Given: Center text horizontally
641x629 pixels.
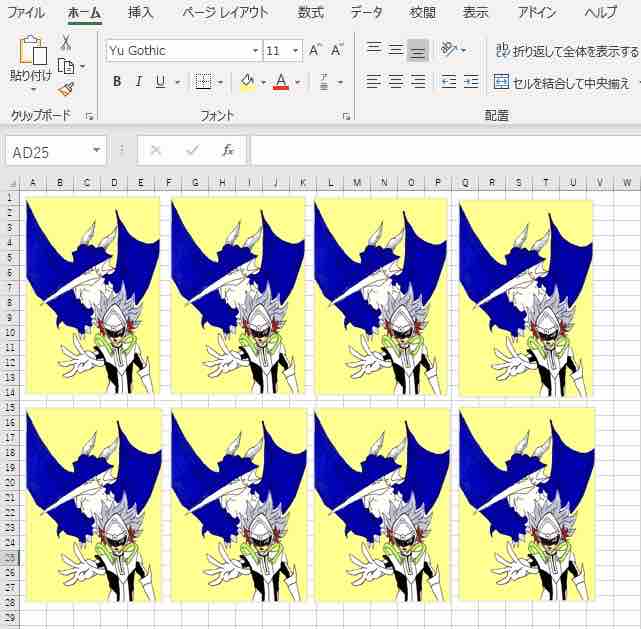Looking at the screenshot, I should (x=395, y=82).
